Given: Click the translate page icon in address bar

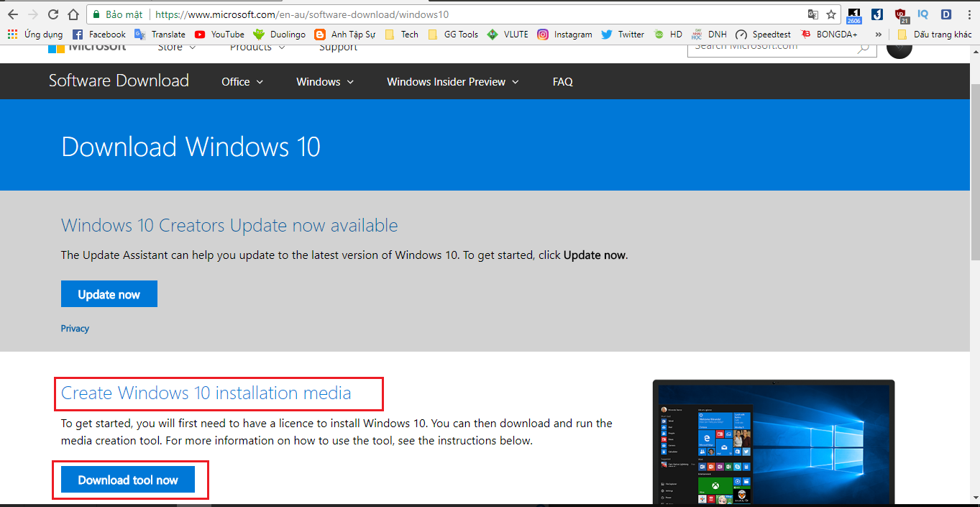Looking at the screenshot, I should (x=813, y=14).
